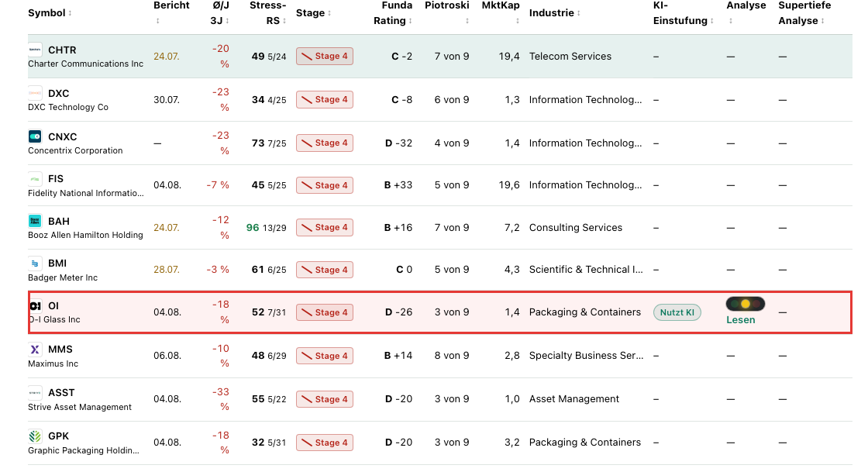Viewport: 868px width, 472px height.
Task: Sort table by Funda Rating column
Action: pyautogui.click(x=393, y=12)
